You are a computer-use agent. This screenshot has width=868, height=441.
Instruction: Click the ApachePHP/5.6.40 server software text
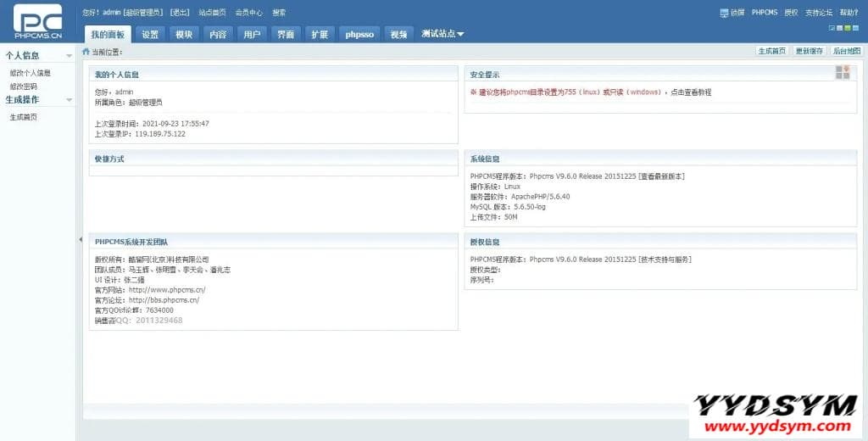click(540, 196)
